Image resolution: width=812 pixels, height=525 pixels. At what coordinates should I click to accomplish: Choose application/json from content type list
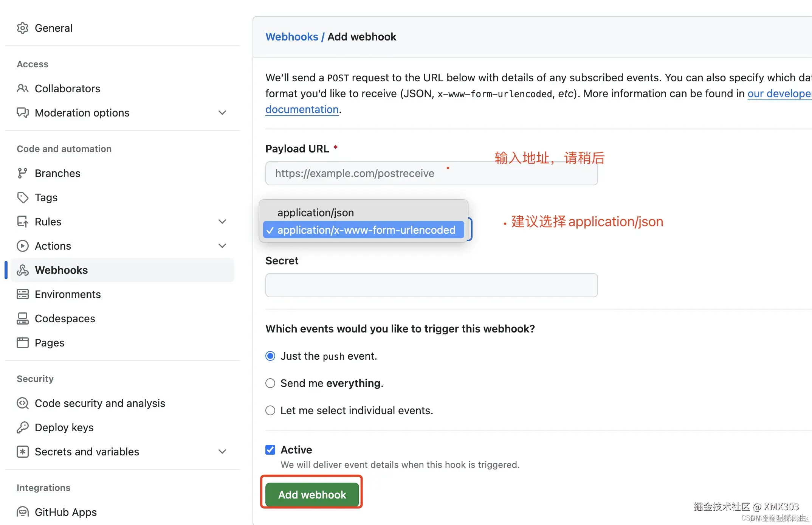[316, 213]
